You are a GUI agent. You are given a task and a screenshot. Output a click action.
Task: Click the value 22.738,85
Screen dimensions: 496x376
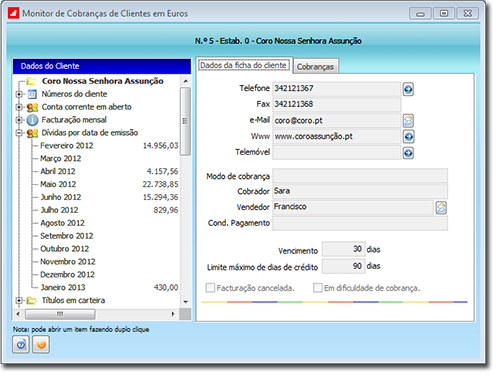(x=161, y=184)
